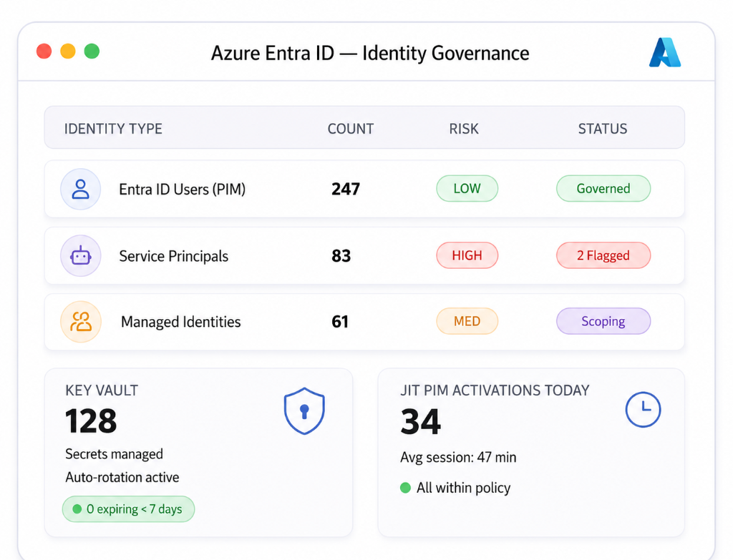Click the count value 247
This screenshot has width=733, height=560.
tap(346, 189)
